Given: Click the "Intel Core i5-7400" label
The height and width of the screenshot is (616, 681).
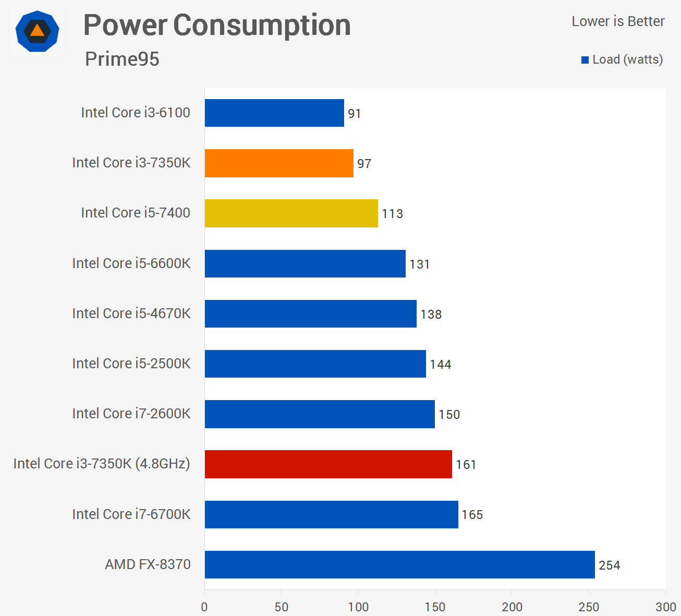Looking at the screenshot, I should tap(136, 213).
